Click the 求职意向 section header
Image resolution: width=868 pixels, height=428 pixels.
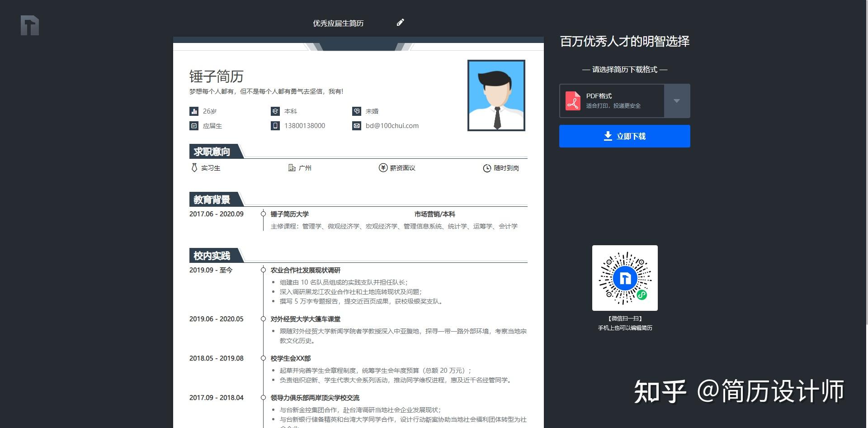click(212, 152)
